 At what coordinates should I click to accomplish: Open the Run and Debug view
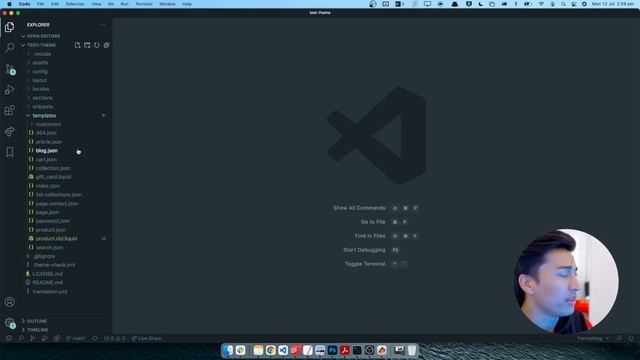9,89
